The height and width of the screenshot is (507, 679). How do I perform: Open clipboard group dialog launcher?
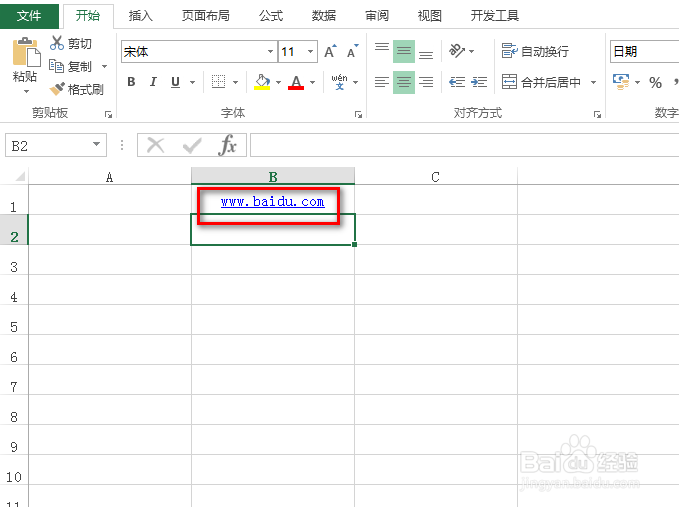pos(108,114)
